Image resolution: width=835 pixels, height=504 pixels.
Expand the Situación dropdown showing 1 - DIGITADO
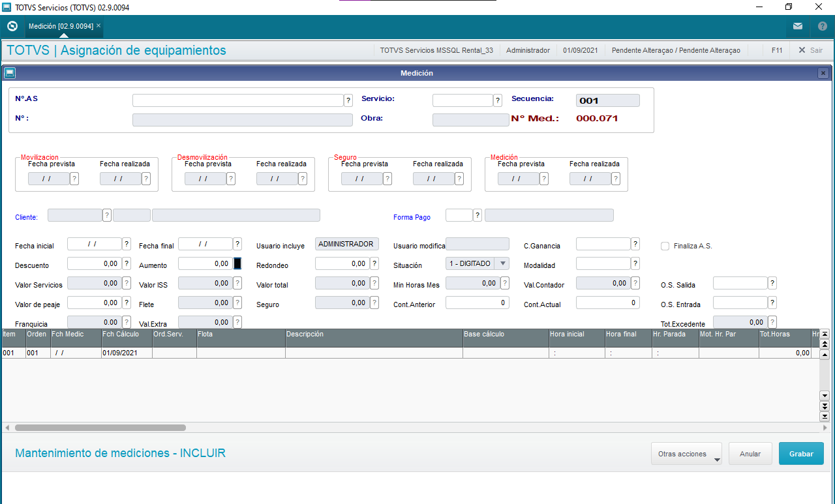click(502, 263)
